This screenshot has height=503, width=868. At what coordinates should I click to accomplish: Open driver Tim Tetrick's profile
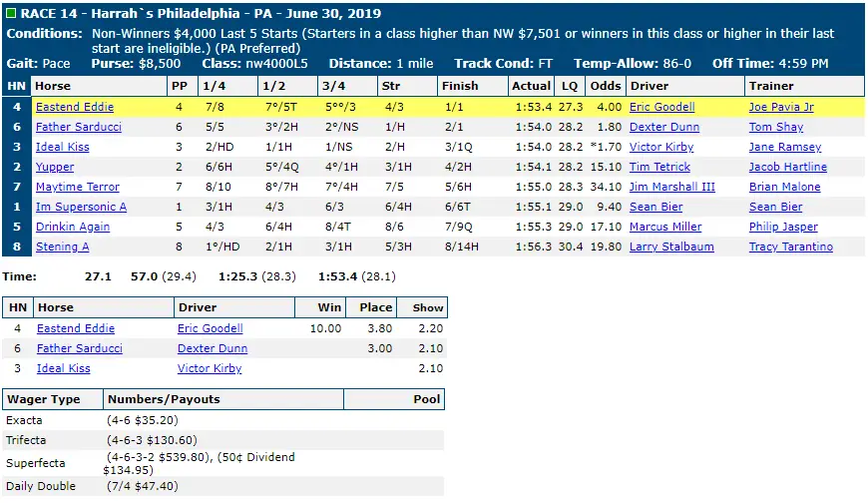[658, 167]
